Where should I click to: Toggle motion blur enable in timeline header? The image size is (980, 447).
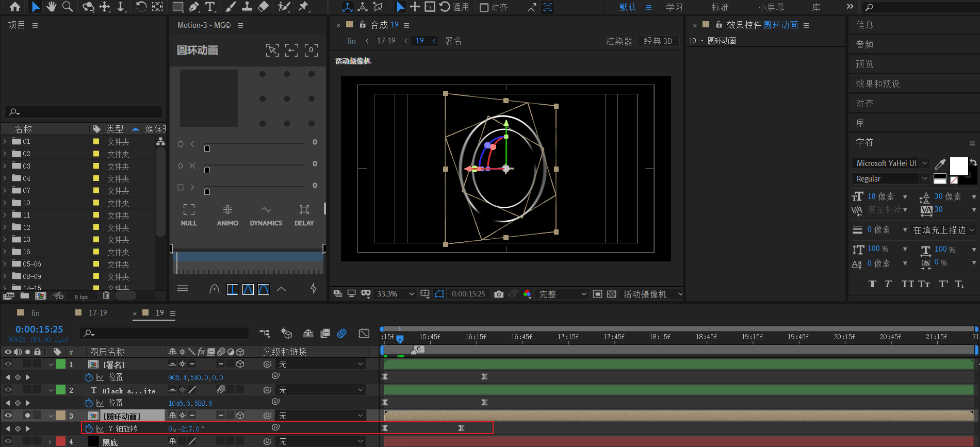pos(342,334)
